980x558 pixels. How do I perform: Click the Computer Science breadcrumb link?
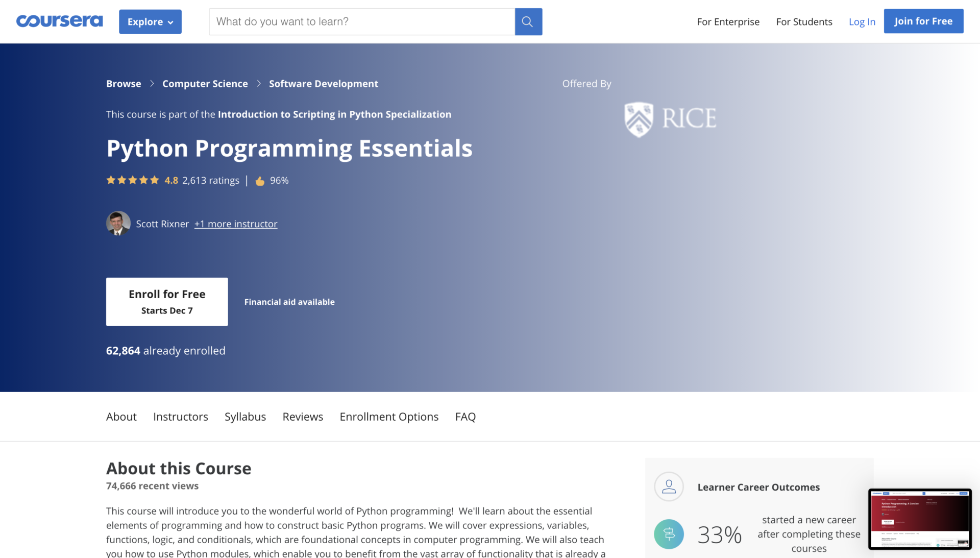205,84
